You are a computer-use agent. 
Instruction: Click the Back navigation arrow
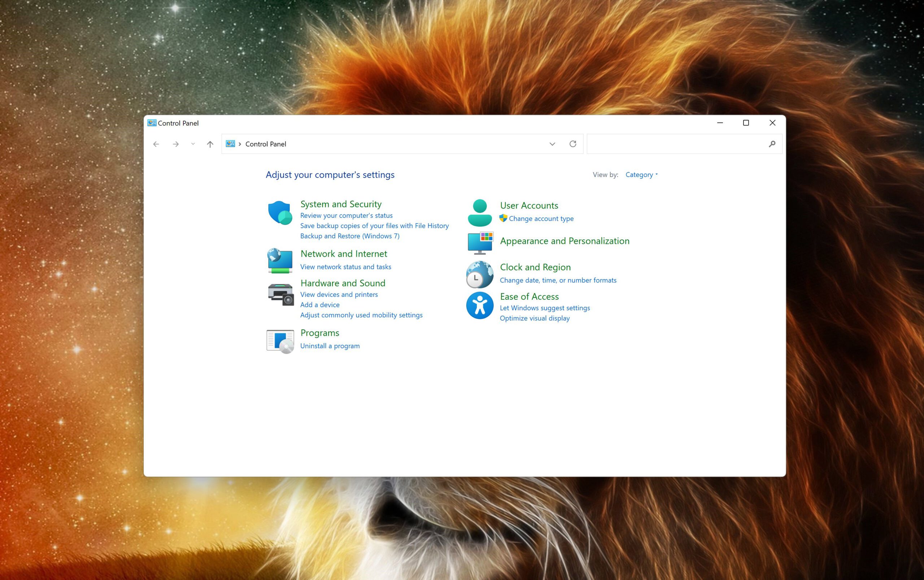pyautogui.click(x=156, y=144)
